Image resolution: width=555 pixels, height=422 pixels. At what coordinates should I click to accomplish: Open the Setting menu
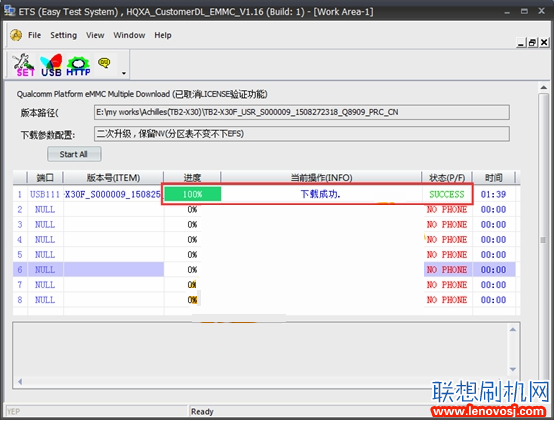point(63,35)
